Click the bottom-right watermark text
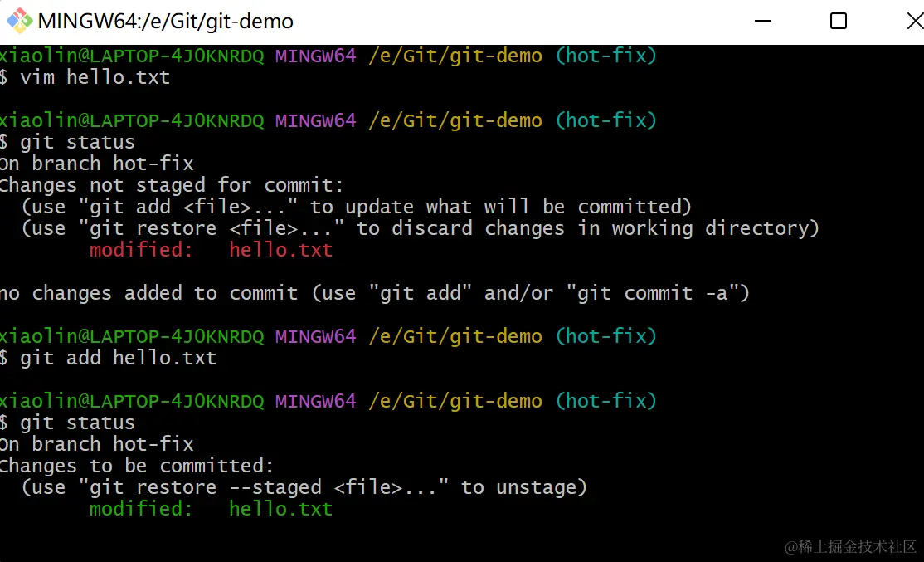The height and width of the screenshot is (562, 924). pyautogui.click(x=851, y=547)
